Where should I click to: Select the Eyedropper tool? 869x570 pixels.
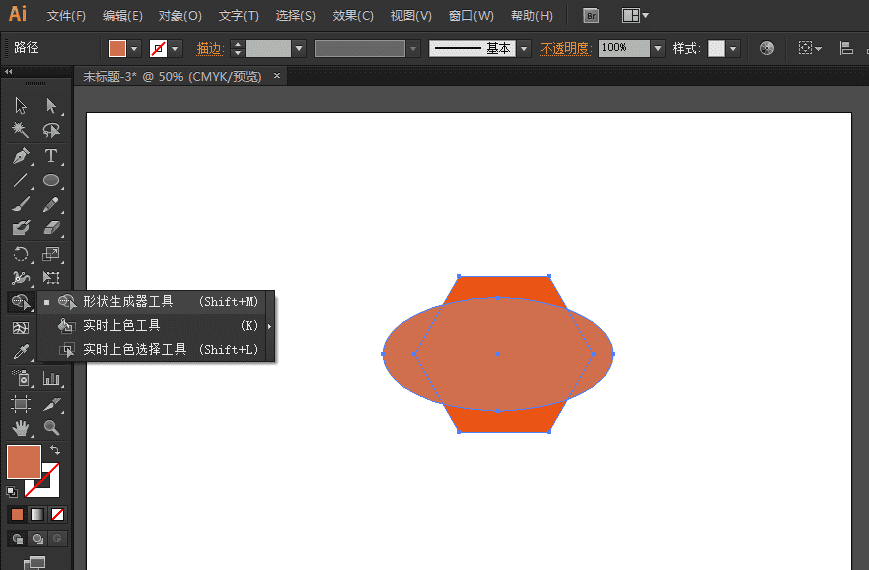point(21,352)
